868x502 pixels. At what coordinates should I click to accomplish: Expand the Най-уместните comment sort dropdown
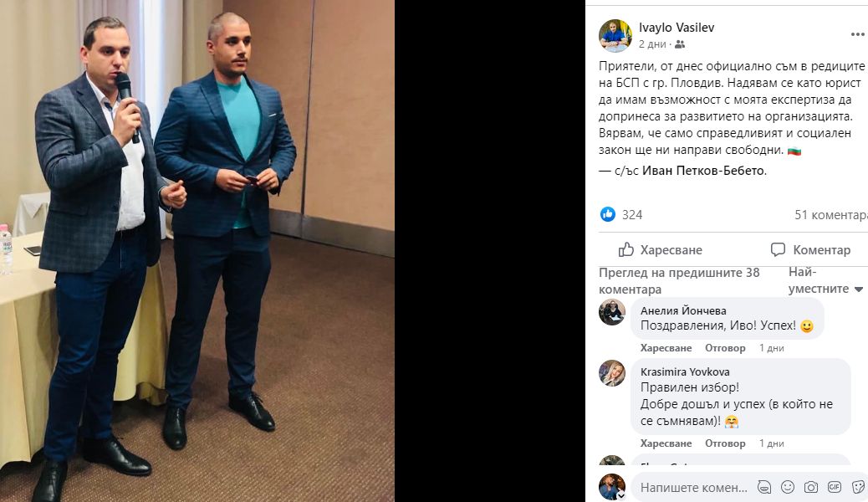click(x=825, y=280)
